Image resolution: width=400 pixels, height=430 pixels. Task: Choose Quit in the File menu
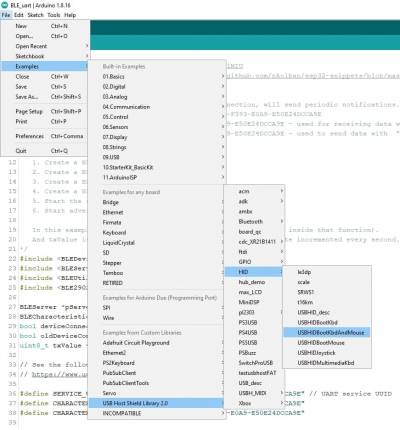(45, 151)
